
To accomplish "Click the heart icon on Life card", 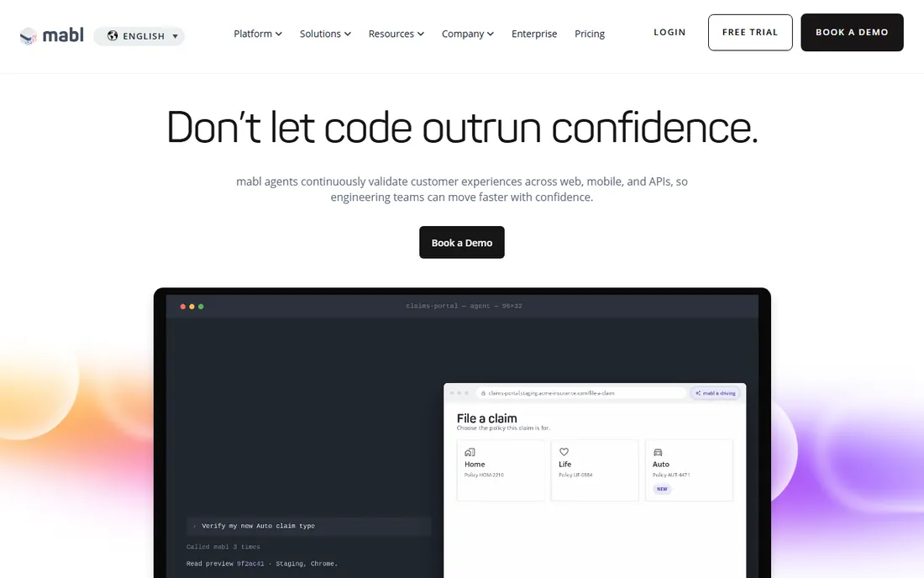I will pos(564,452).
